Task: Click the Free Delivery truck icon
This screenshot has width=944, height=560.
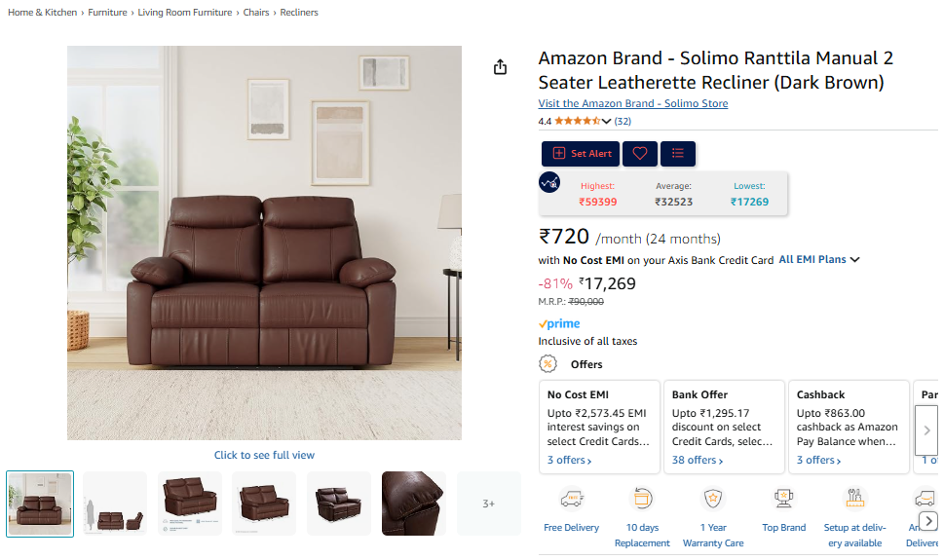Action: click(571, 500)
